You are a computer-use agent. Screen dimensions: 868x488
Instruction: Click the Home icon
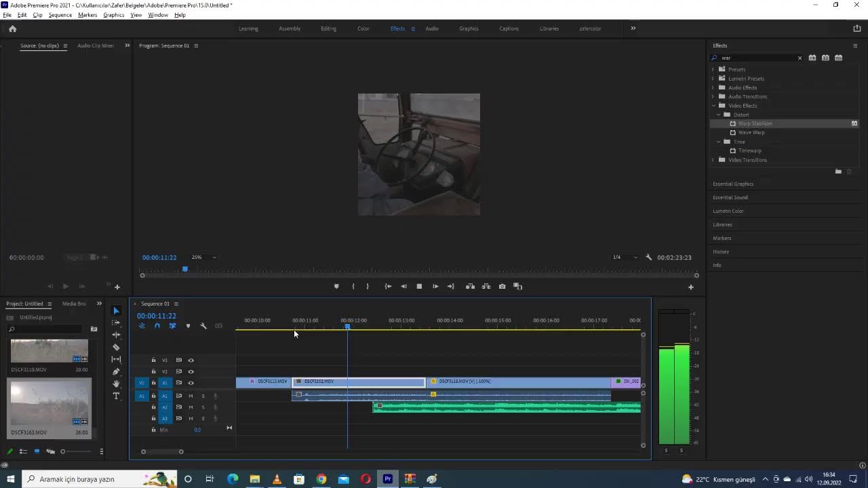tap(12, 28)
